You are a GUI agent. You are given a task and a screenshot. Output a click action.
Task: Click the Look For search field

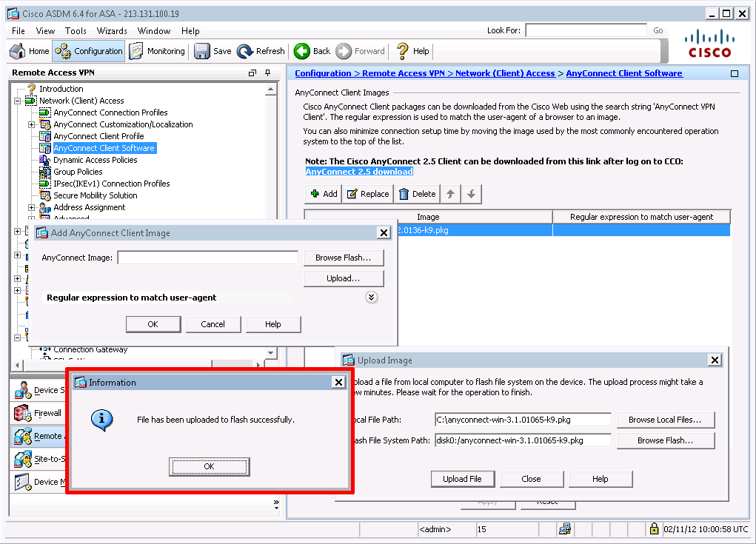586,30
